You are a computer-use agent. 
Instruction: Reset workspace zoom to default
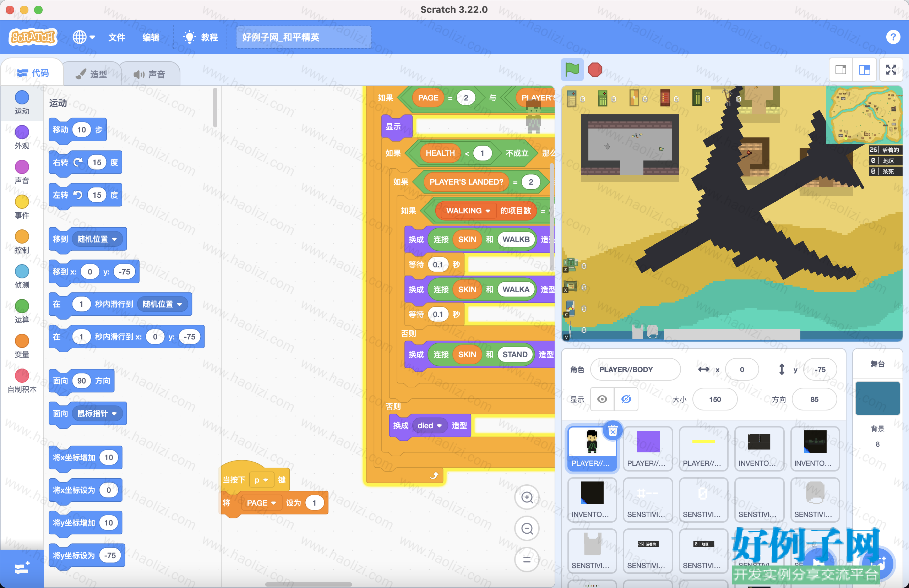click(527, 559)
